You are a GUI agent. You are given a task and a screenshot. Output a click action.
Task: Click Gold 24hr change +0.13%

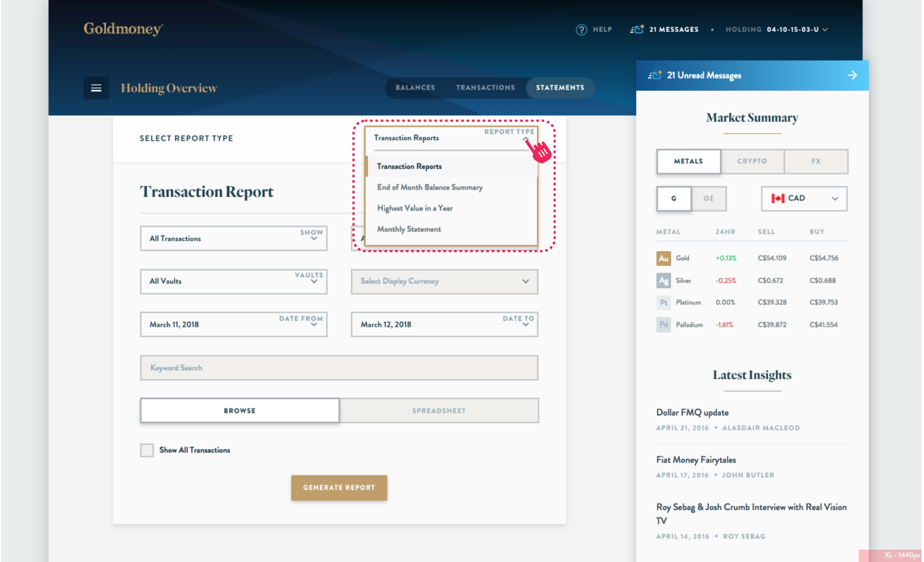(x=726, y=258)
